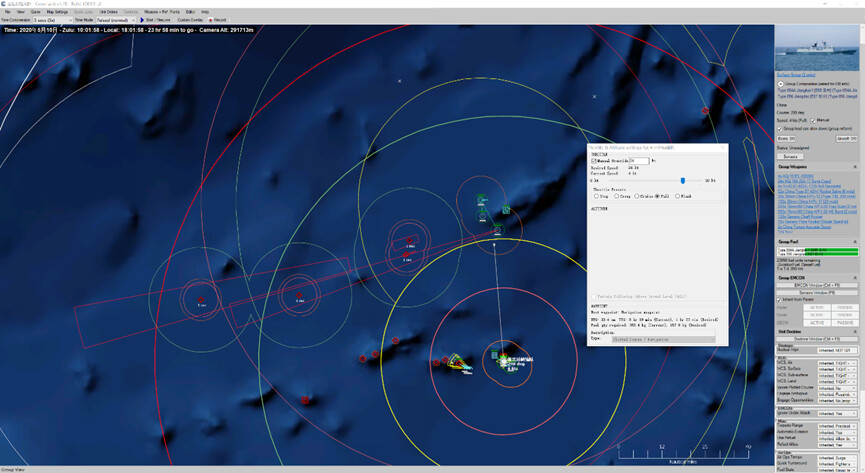This screenshot has width=865, height=473.
Task: Click the Aircraft button in unit panel
Action: point(846,139)
